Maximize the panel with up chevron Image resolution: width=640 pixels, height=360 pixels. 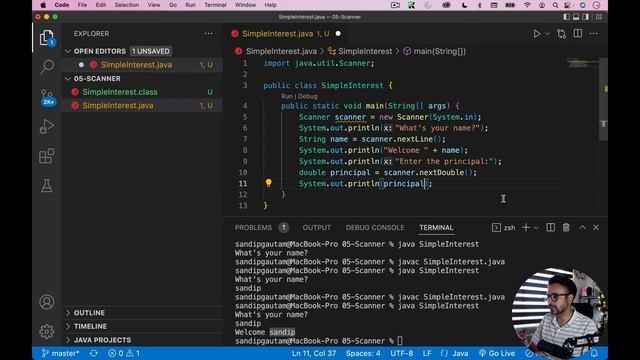pos(582,227)
